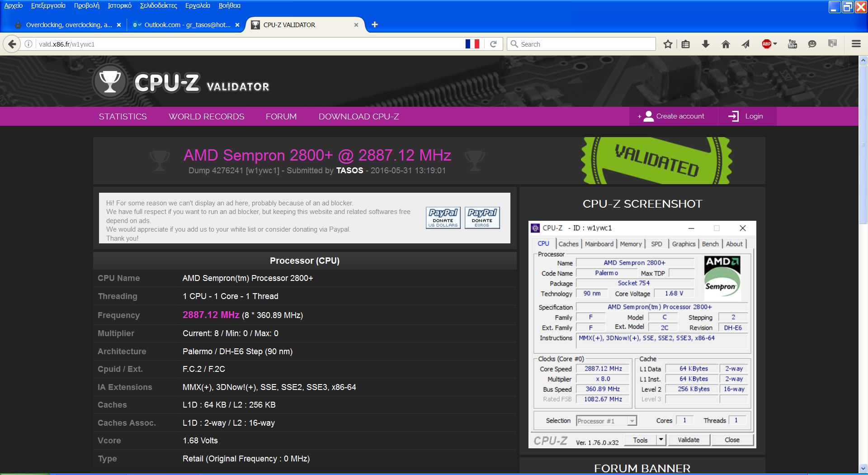Donate via PayPal US Dollars button
Screen dimensions: 868x475
443,218
